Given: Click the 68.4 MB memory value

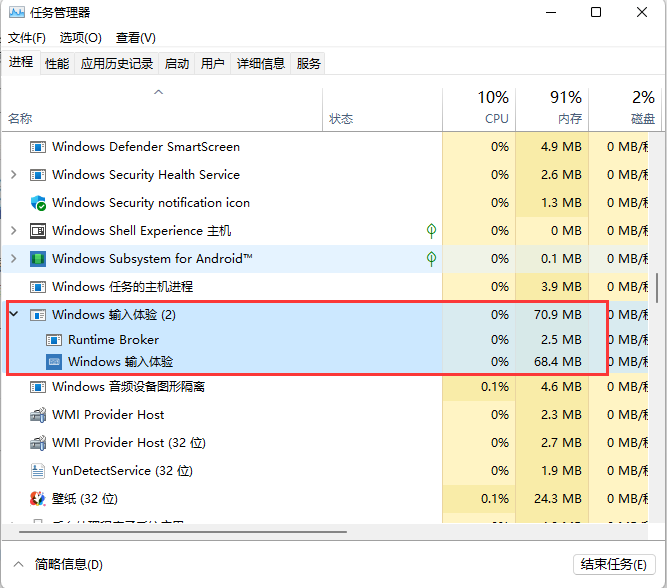Looking at the screenshot, I should point(558,362).
